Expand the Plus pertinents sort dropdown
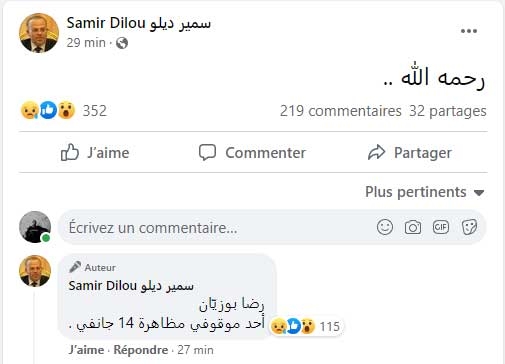The height and width of the screenshot is (364, 505). (x=425, y=192)
